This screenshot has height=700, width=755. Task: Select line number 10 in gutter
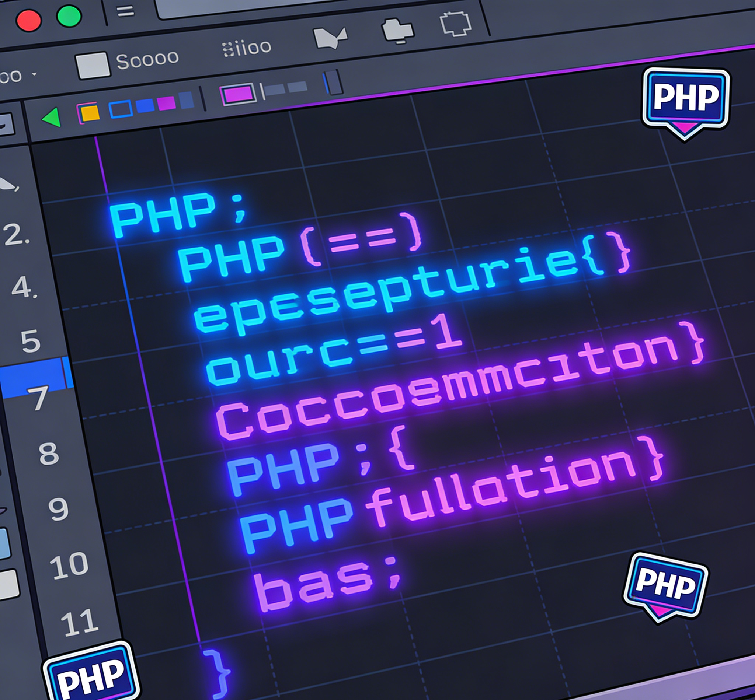[69, 566]
